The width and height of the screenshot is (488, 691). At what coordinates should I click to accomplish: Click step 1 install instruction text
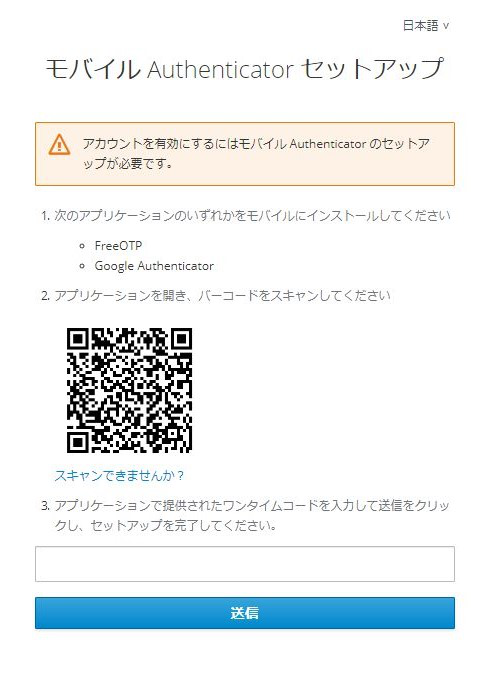(246, 215)
